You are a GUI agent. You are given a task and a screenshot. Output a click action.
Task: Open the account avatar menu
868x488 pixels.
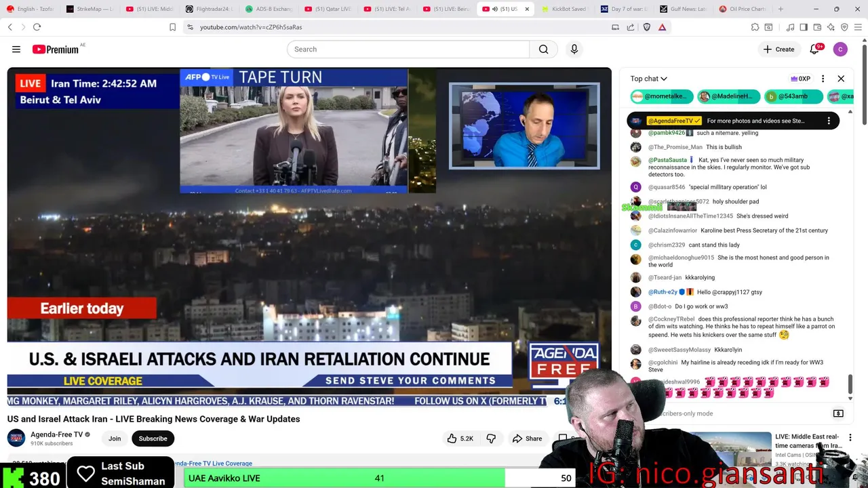point(840,49)
